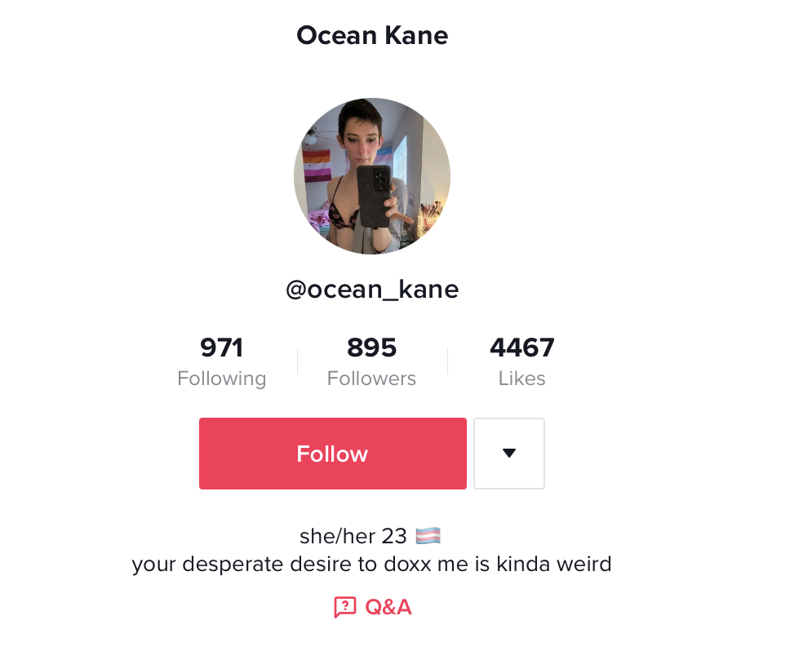This screenshot has width=812, height=651.
Task: Click the 4467 likes number
Action: click(x=522, y=348)
